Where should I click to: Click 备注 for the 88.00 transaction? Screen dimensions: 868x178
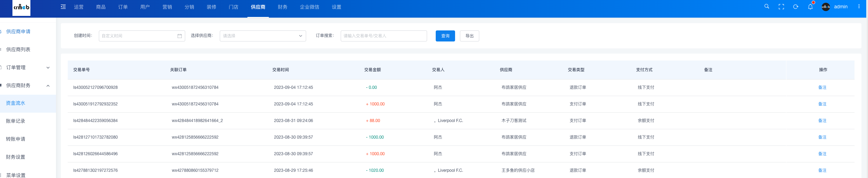click(822, 121)
